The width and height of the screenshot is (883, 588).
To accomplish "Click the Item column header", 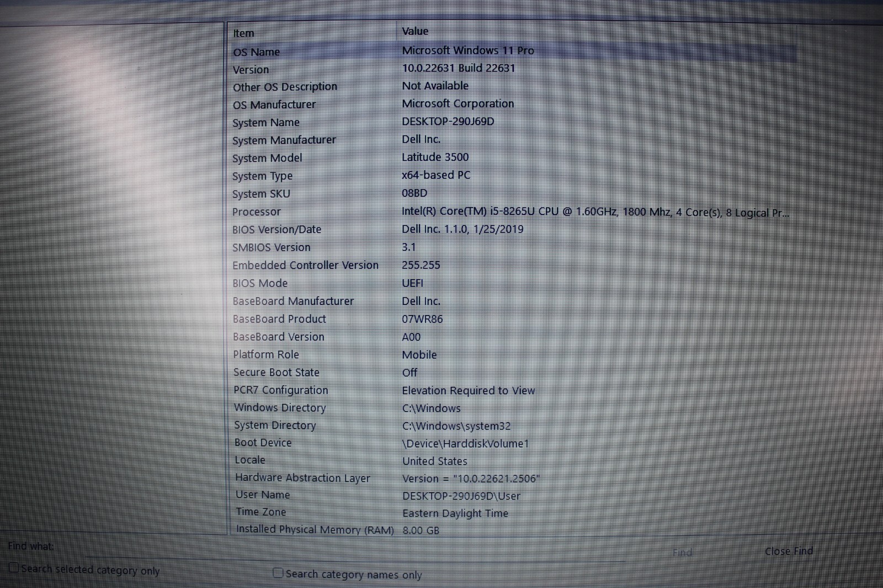I will coord(243,33).
